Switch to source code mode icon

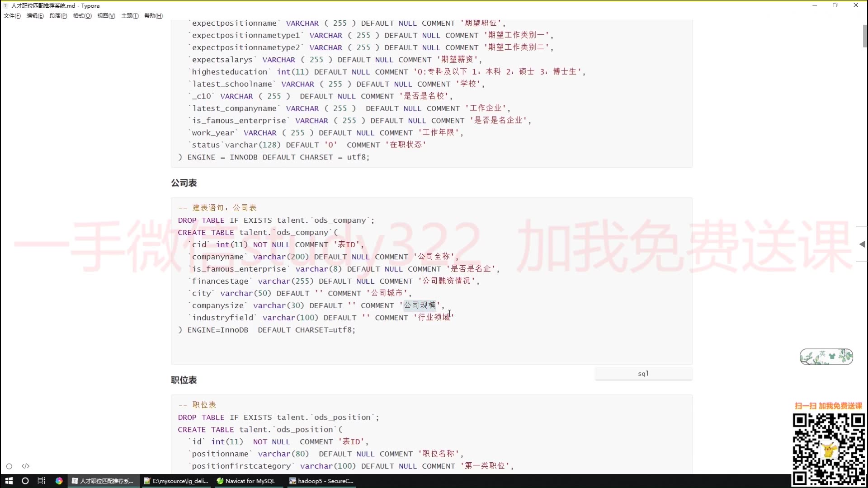tap(26, 466)
